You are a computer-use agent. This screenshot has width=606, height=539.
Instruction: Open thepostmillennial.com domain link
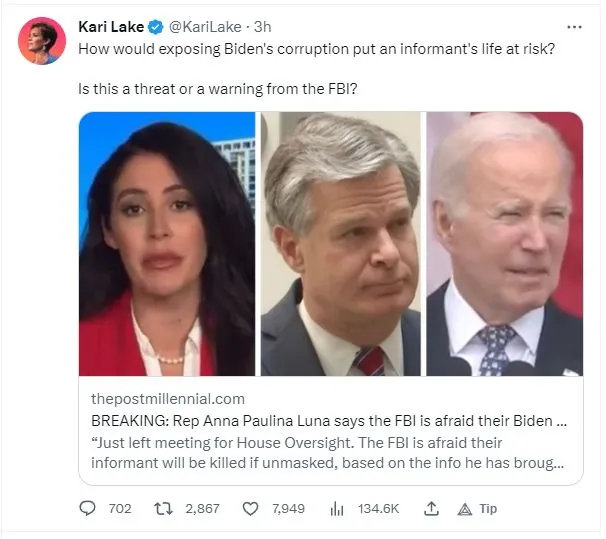168,399
